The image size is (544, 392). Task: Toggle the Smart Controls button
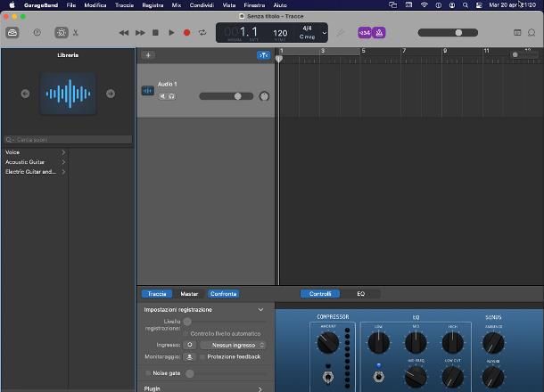(x=62, y=33)
